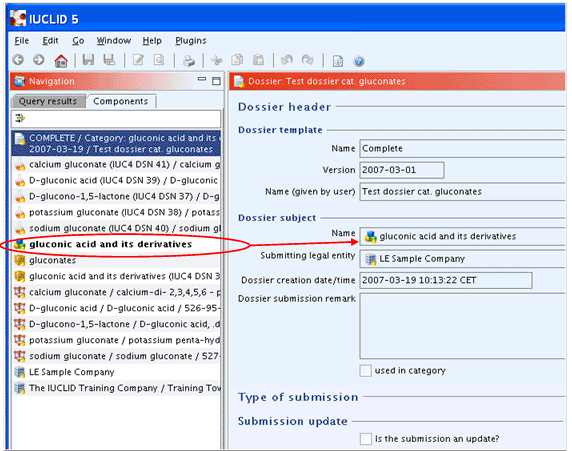Click the template Name field 'Complete'
Viewport: 572px width, 451px height.
click(x=462, y=149)
